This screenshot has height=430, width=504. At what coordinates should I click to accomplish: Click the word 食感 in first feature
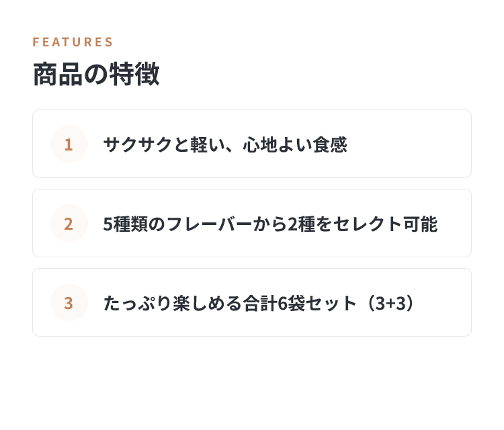[330, 144]
